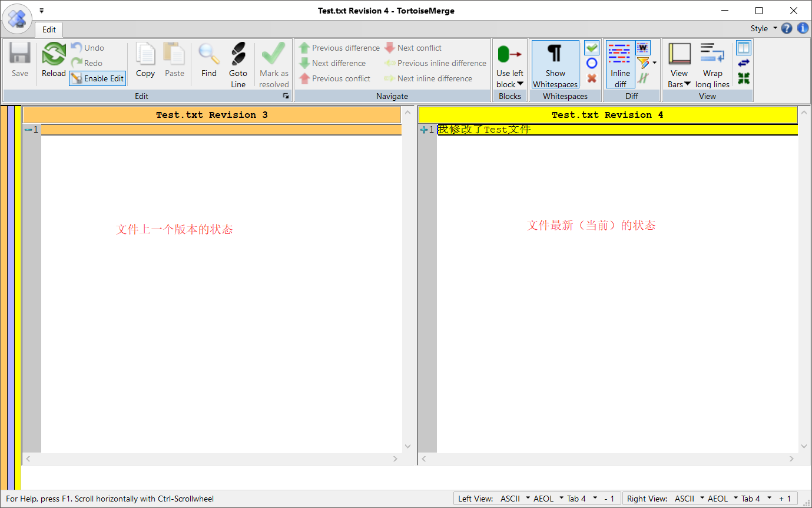Go to Previous inline difference

(x=435, y=63)
